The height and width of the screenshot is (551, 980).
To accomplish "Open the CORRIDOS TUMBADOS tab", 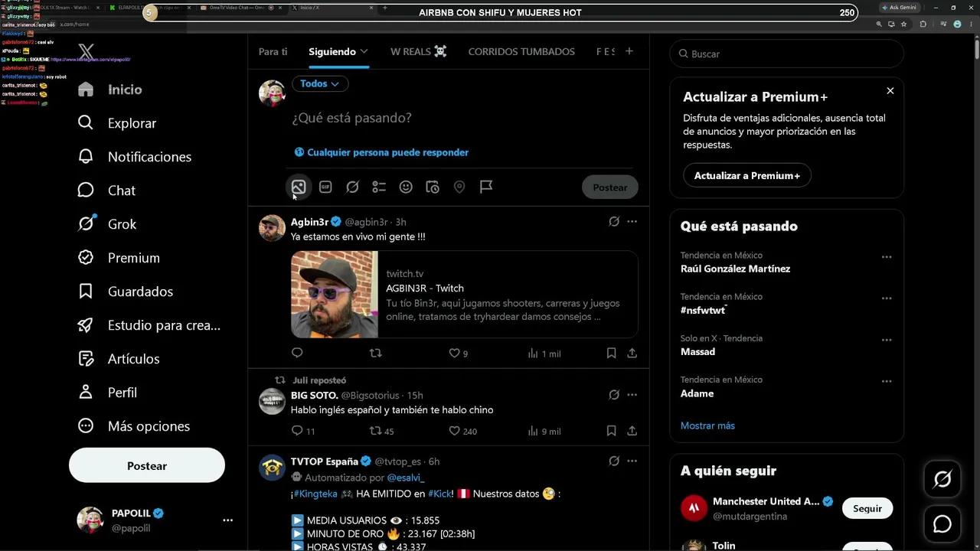I will coord(521,51).
